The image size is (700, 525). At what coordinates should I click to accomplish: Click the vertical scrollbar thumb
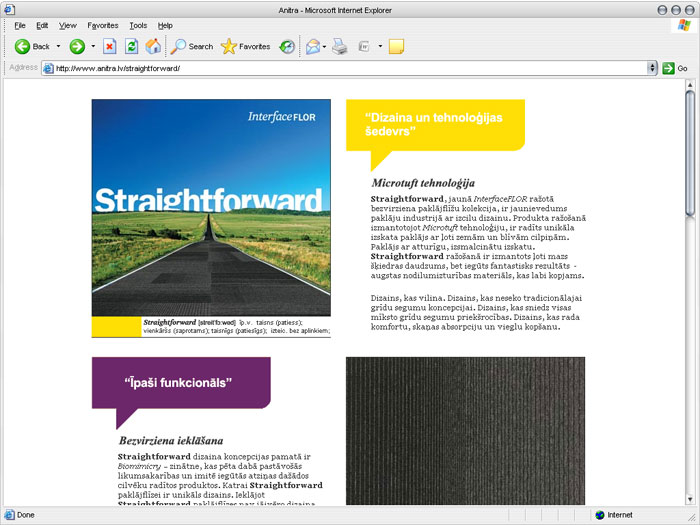690,153
